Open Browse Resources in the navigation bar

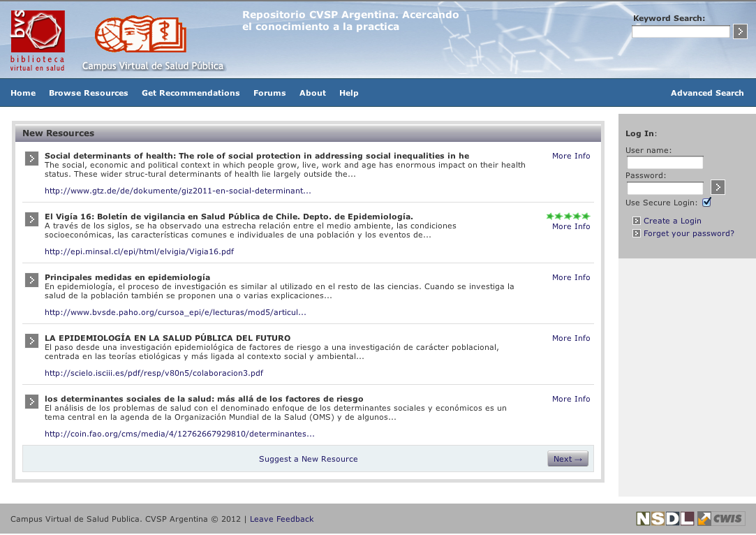click(89, 93)
